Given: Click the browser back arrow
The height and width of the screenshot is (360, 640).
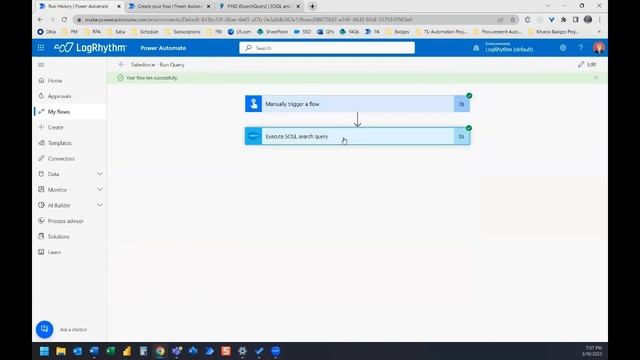Looking at the screenshot, I should pos(40,19).
